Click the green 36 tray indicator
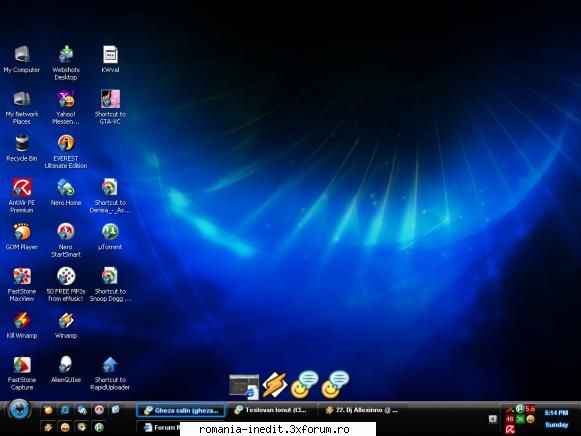Image resolution: width=581 pixels, height=436 pixels. 520,419
